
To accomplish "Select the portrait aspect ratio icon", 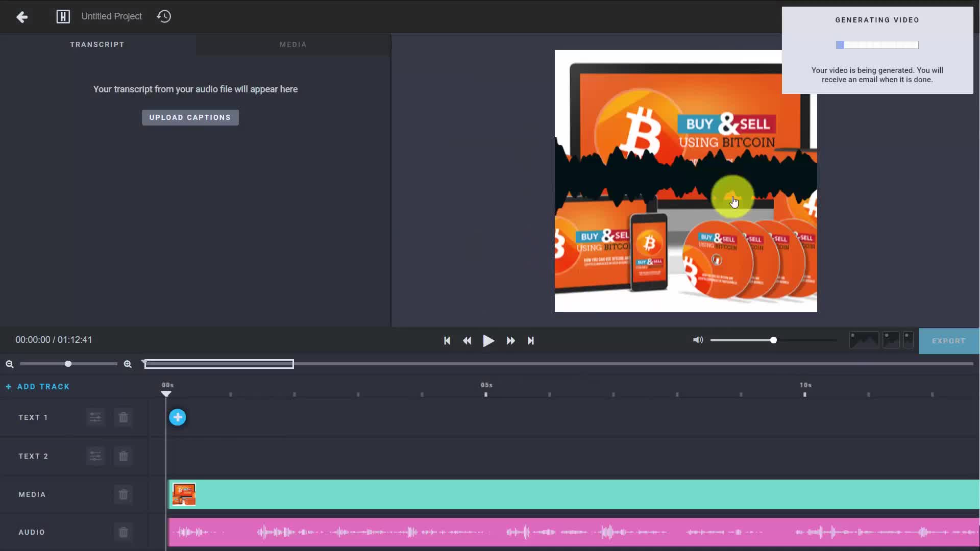I will pyautogui.click(x=908, y=340).
